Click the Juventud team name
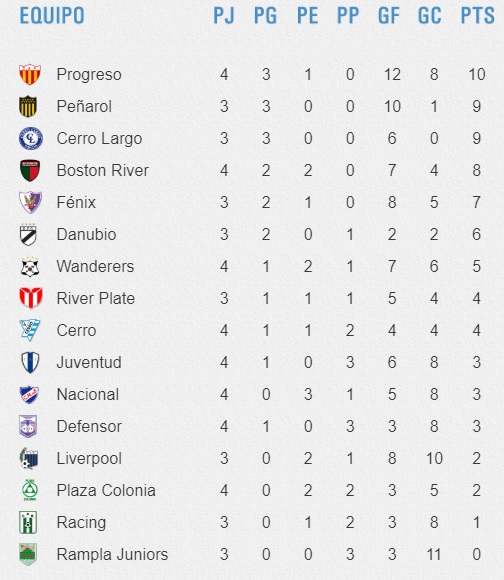Screen dimensions: 504x580 pyautogui.click(x=89, y=362)
